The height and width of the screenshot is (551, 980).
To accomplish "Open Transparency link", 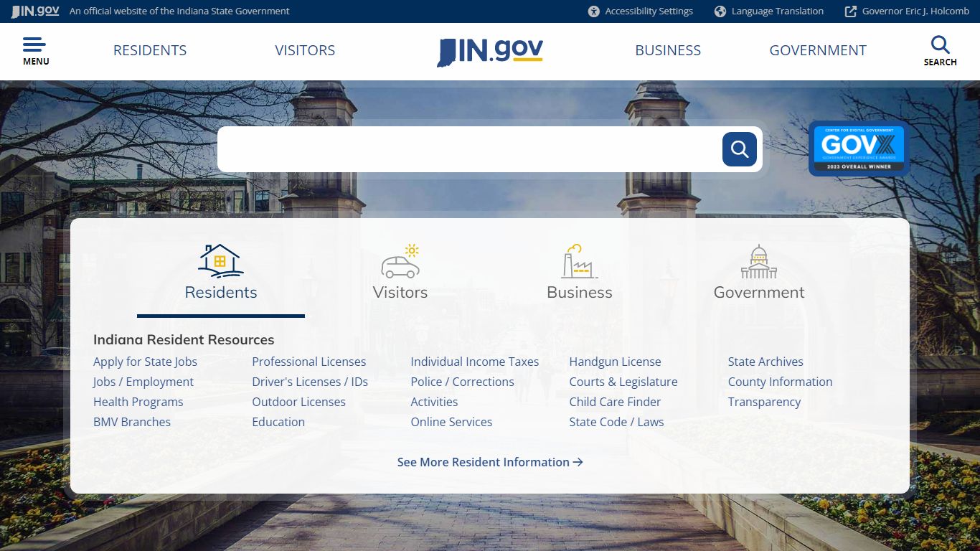I will click(764, 402).
